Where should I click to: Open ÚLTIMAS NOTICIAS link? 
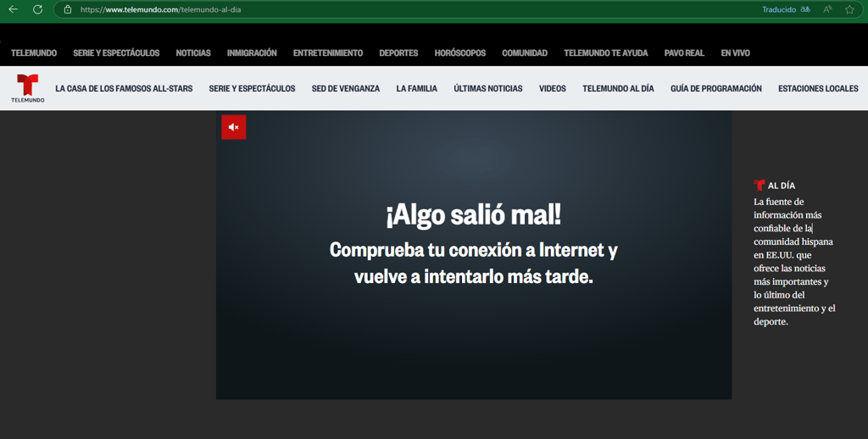tap(488, 89)
